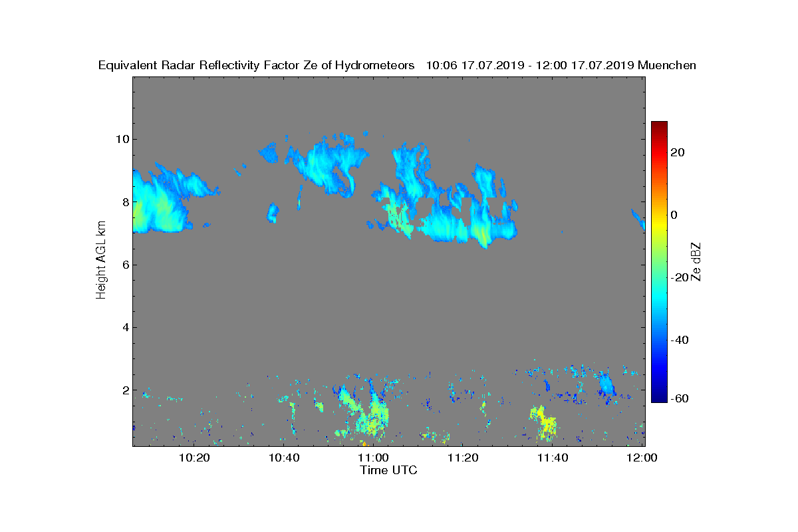Click the 11:20 time tick label
Screen dimensions: 798x532
click(463, 458)
